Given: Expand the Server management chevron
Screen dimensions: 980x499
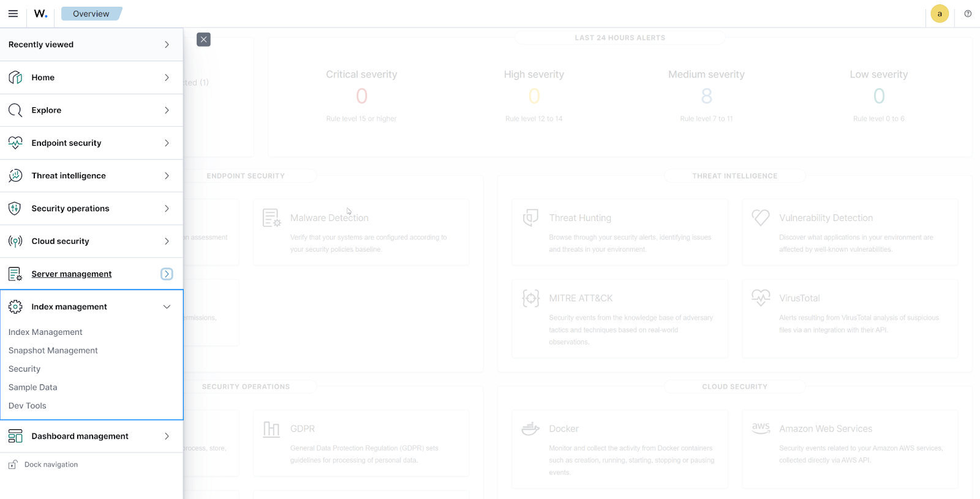Looking at the screenshot, I should pos(167,274).
